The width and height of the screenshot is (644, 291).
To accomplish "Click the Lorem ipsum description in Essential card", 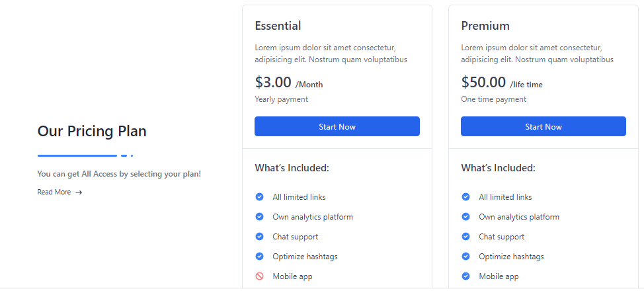I will (331, 54).
